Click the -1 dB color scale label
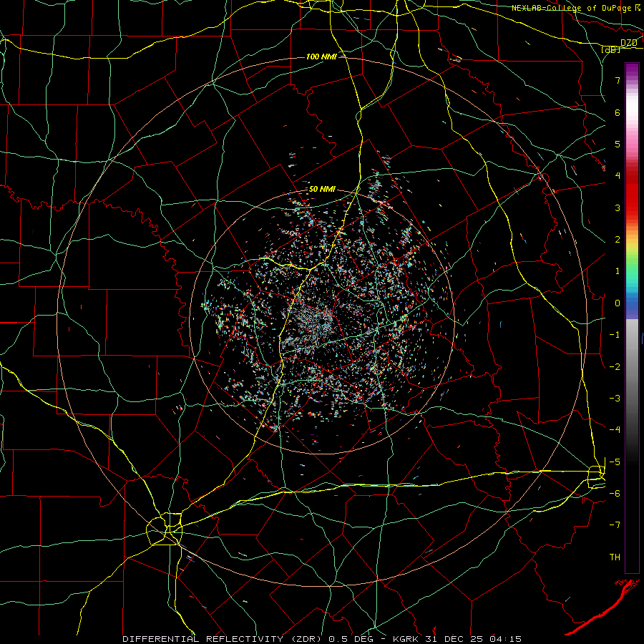The width and height of the screenshot is (644, 644). tap(615, 335)
